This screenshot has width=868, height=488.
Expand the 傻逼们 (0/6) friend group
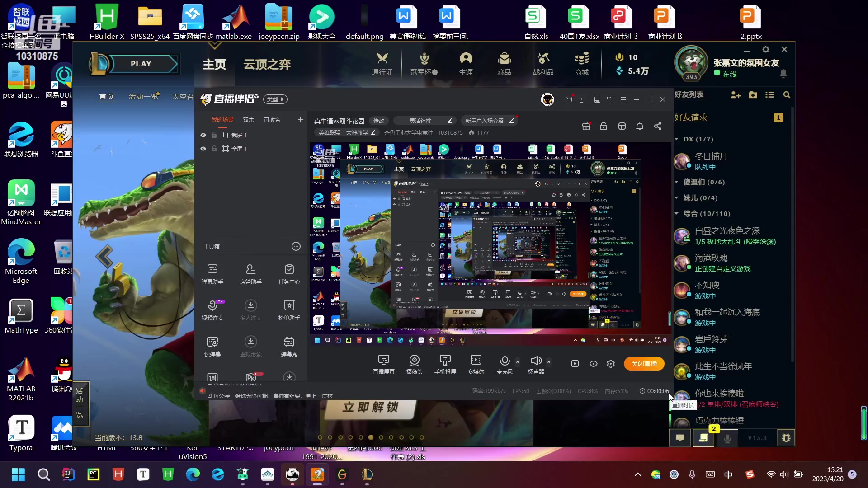pos(676,182)
